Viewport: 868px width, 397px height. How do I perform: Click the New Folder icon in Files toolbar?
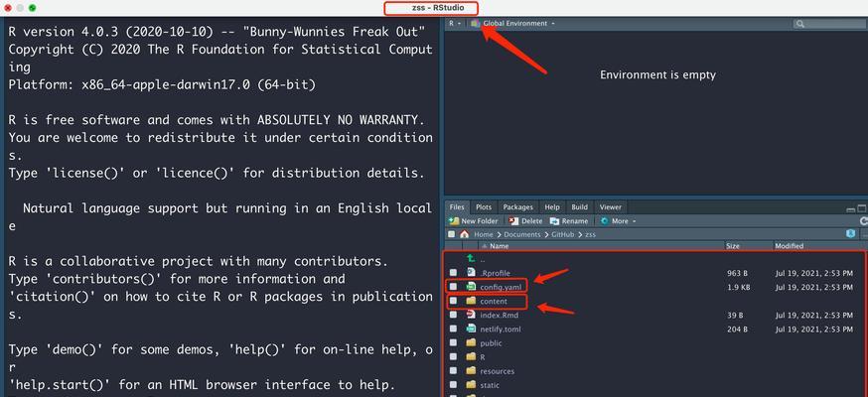point(454,220)
